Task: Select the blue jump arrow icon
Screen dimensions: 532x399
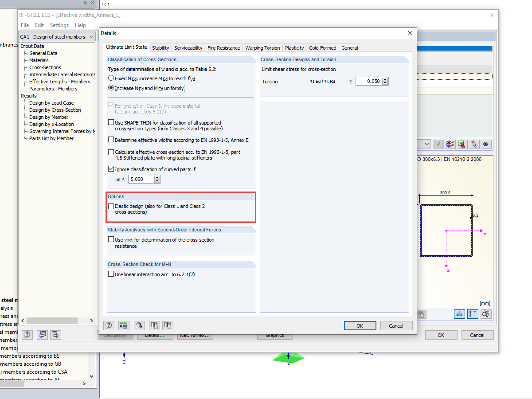Action: coord(139,325)
